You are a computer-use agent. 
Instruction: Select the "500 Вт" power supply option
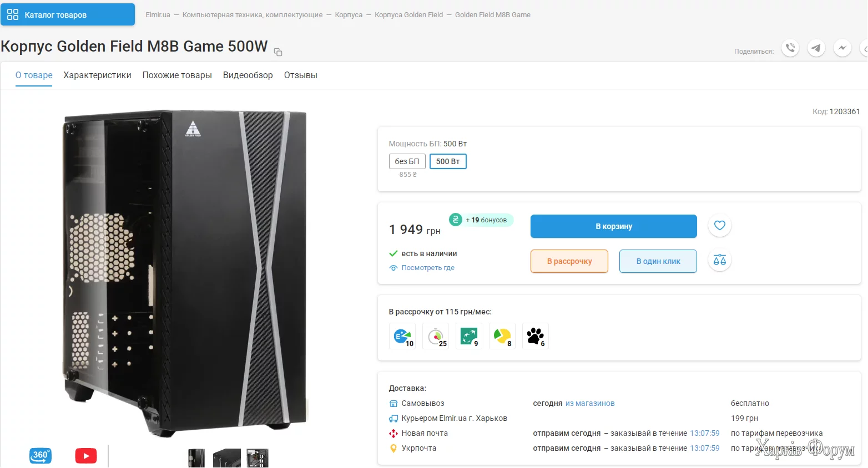click(x=448, y=161)
